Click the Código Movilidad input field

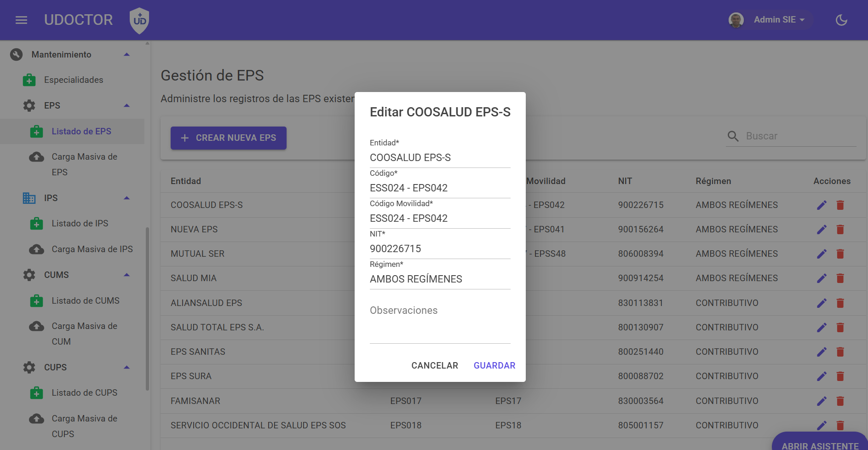[440, 218]
